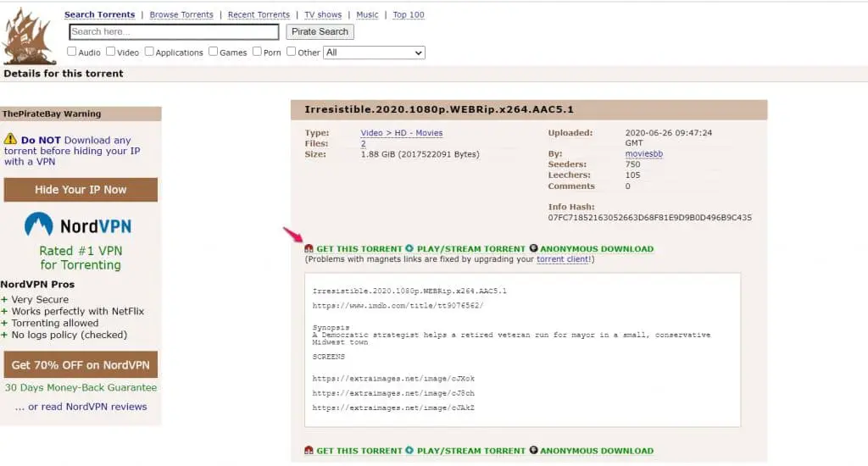
Task: Click the bottom Play/Stream Torrent icon
Action: pos(410,451)
